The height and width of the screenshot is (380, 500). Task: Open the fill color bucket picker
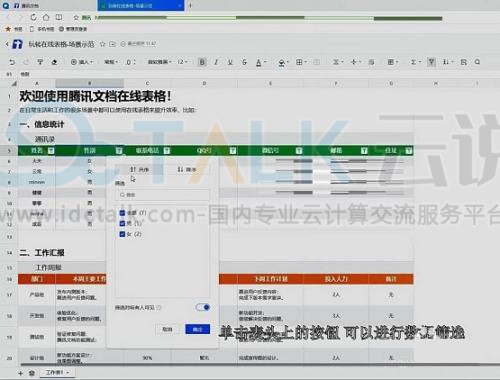[x=283, y=62]
